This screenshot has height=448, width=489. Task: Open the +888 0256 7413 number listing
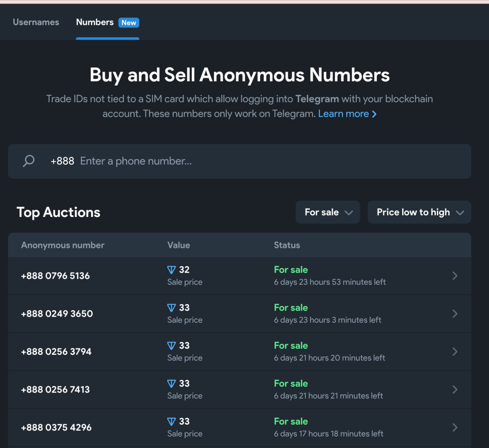tap(55, 390)
